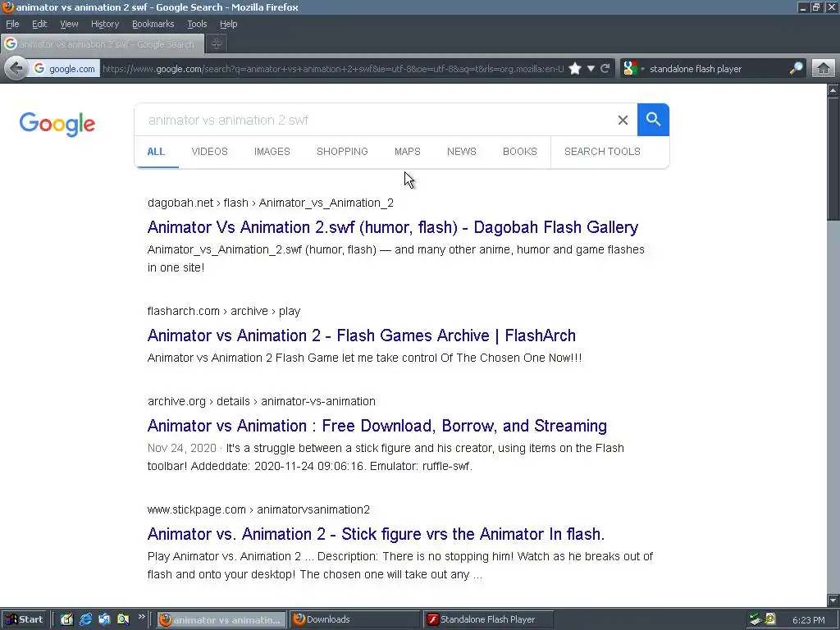This screenshot has width=840, height=630.
Task: Open the Bookmarks menu
Action: [x=153, y=24]
